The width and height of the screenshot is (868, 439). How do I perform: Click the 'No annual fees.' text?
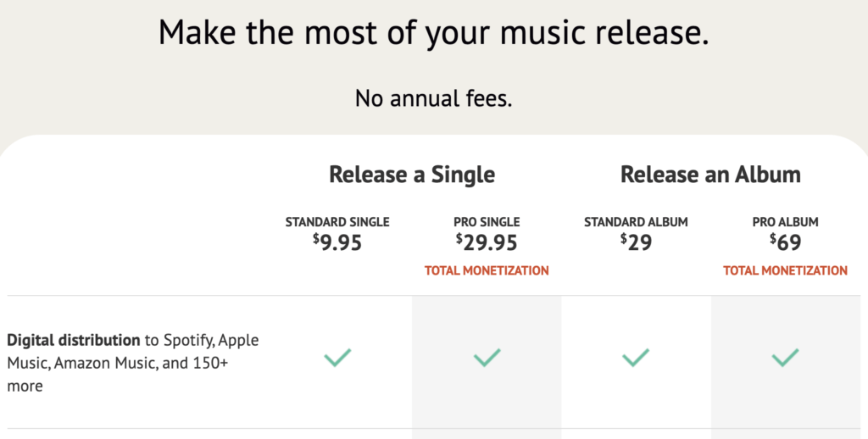tap(434, 98)
